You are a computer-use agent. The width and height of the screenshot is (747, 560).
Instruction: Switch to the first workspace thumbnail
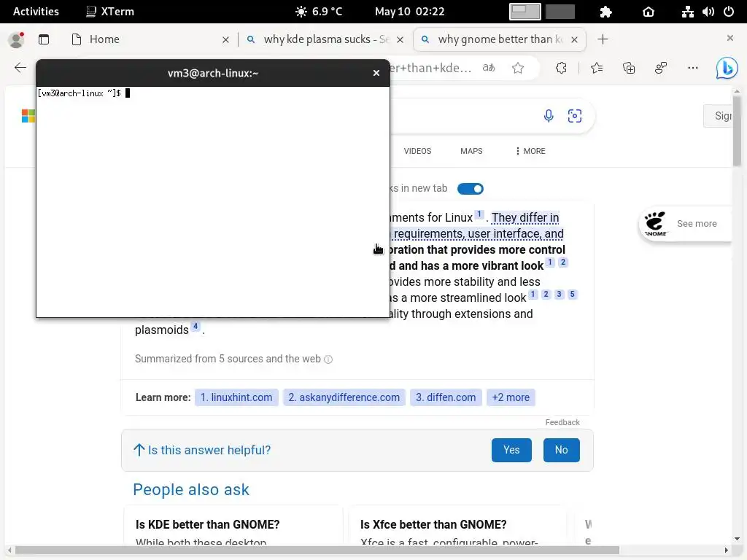click(525, 12)
